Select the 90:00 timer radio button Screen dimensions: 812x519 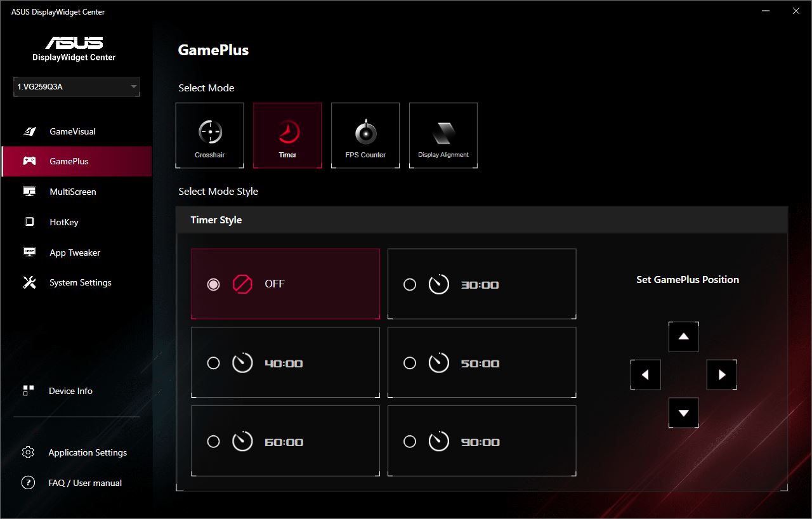coord(410,442)
